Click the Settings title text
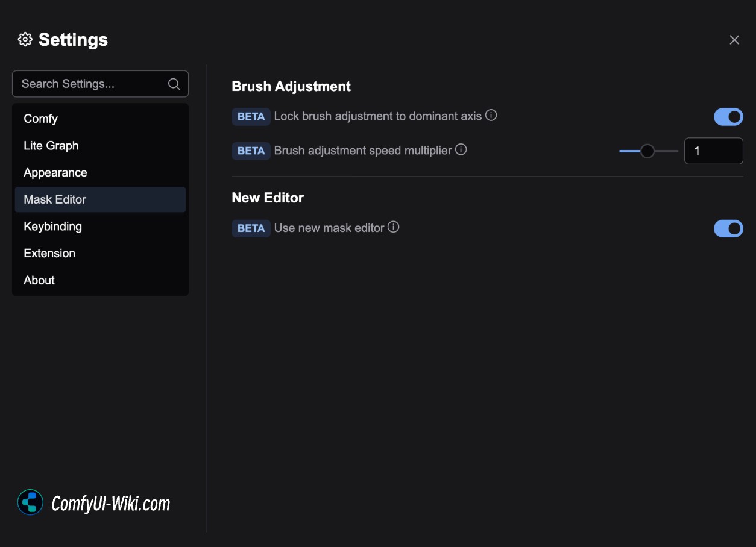This screenshot has width=756, height=547. pos(73,40)
